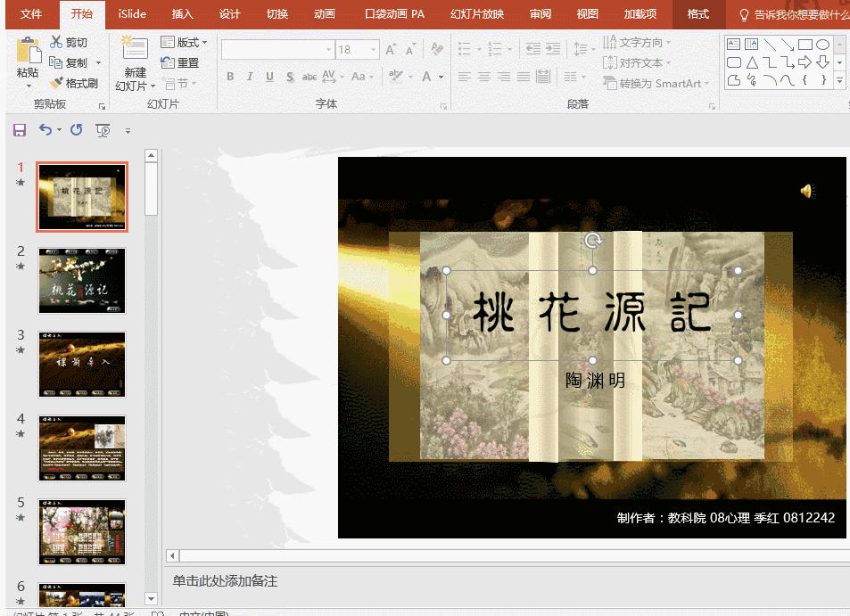The width and height of the screenshot is (850, 616).
Task: Switch to the Animations (动画) tab
Action: point(324,14)
